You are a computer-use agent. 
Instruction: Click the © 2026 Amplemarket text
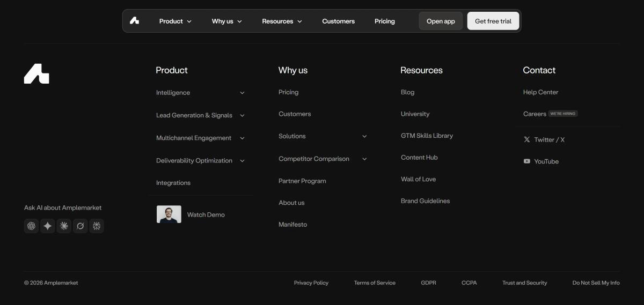[x=51, y=282]
